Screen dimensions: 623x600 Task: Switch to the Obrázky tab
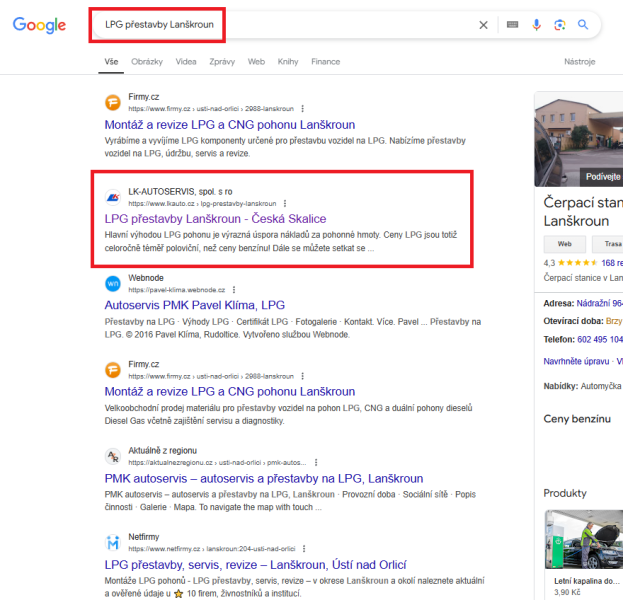point(147,62)
